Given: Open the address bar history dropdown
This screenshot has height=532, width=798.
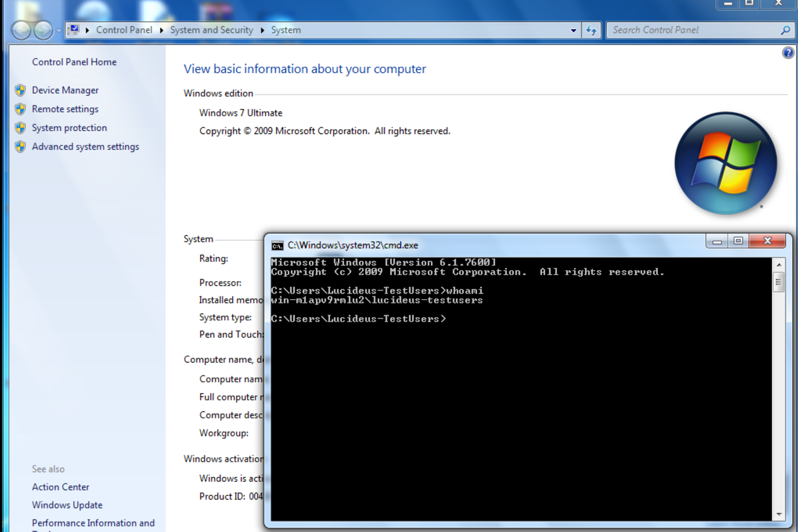Looking at the screenshot, I should [x=574, y=30].
